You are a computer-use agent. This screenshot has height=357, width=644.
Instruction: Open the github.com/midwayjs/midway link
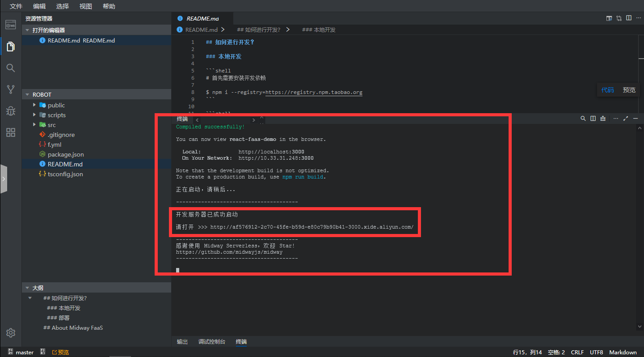[x=229, y=252]
